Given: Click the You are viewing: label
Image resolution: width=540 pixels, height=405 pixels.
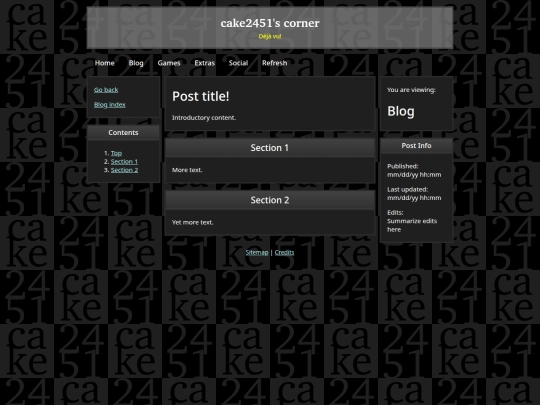Looking at the screenshot, I should point(411,90).
